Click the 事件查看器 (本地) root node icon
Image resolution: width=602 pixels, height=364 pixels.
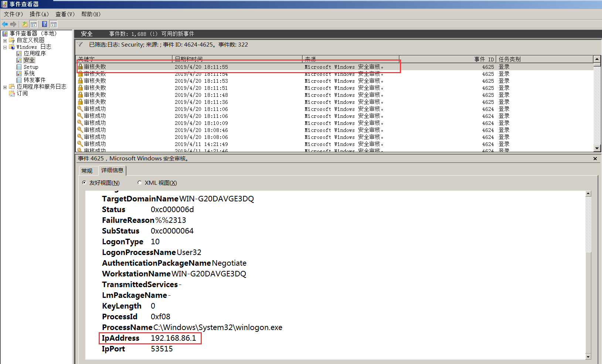5,33
